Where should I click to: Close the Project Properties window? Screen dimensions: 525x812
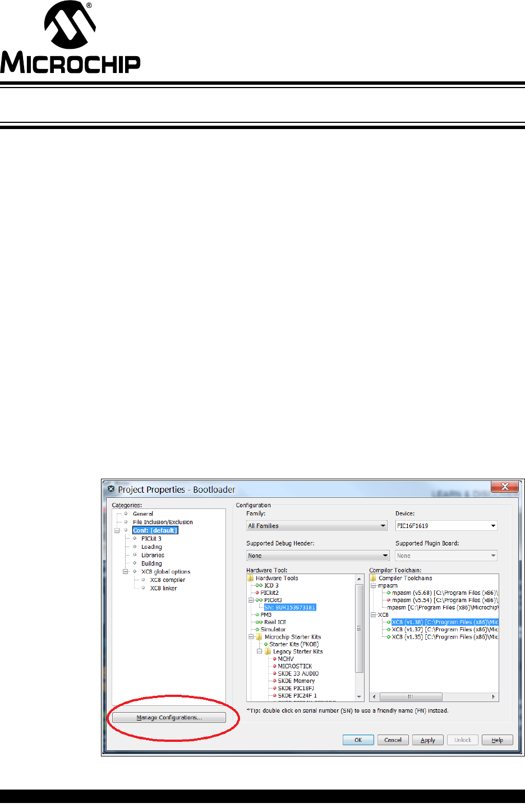click(505, 486)
